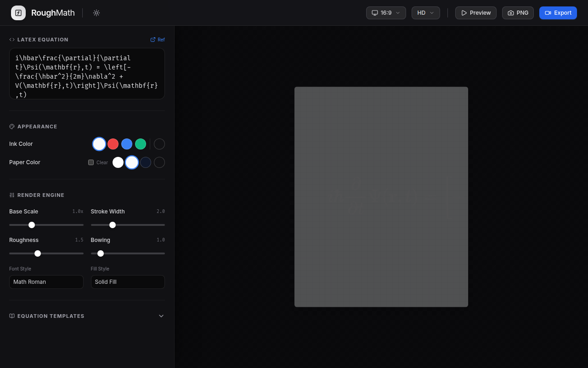Viewport: 588px width, 368px height.
Task: Click the Roughness slider handle
Action: 38,253
